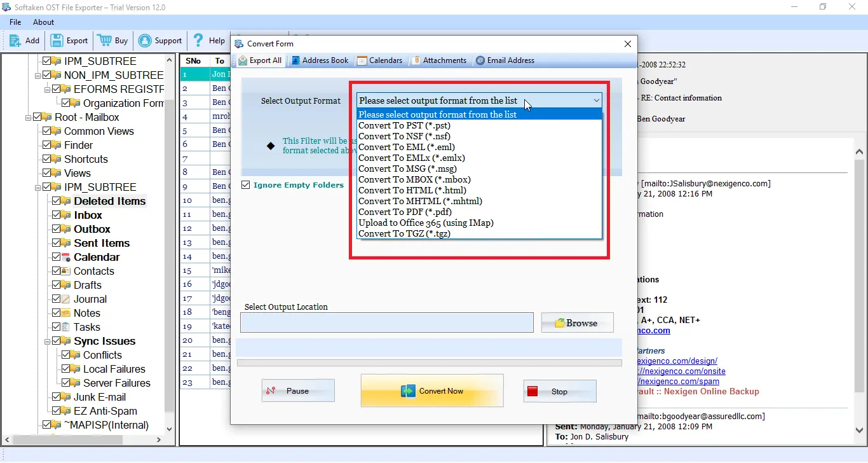Choose Convert To PST (*.pst)
This screenshot has height=463, width=868.
tap(479, 125)
